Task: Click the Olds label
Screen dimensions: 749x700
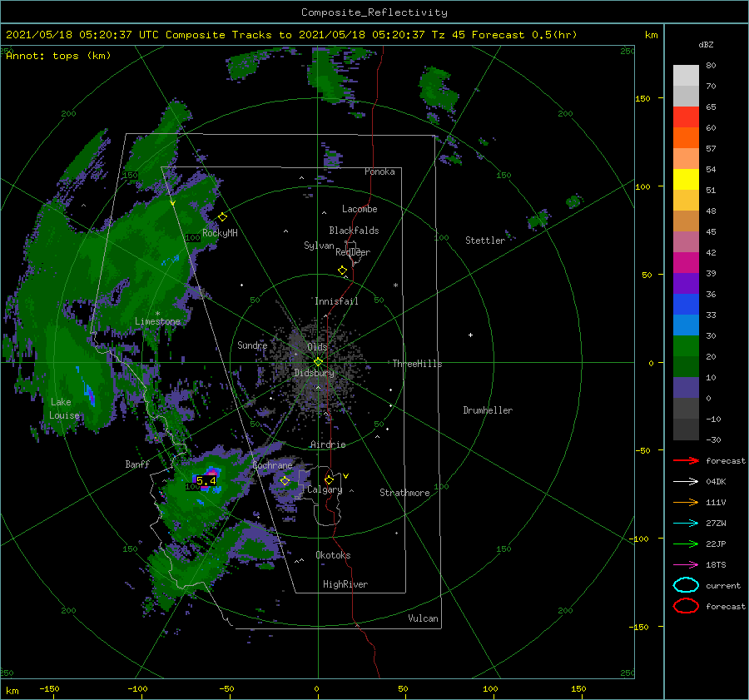Action: tap(317, 346)
